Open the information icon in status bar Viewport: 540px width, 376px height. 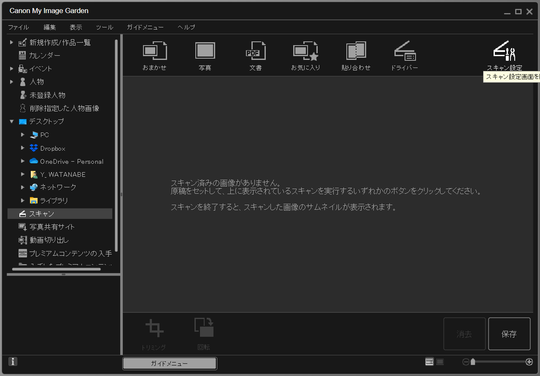point(13,362)
